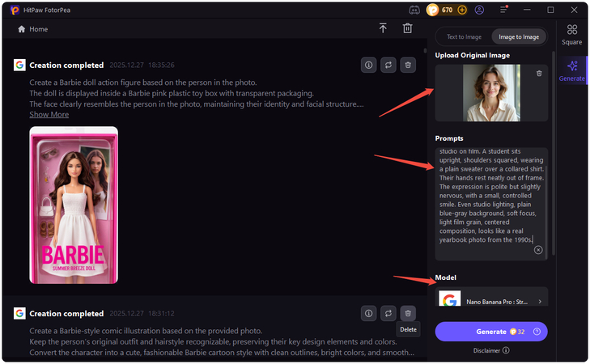
Task: Add more coins with the plus icon
Action: pos(462,11)
